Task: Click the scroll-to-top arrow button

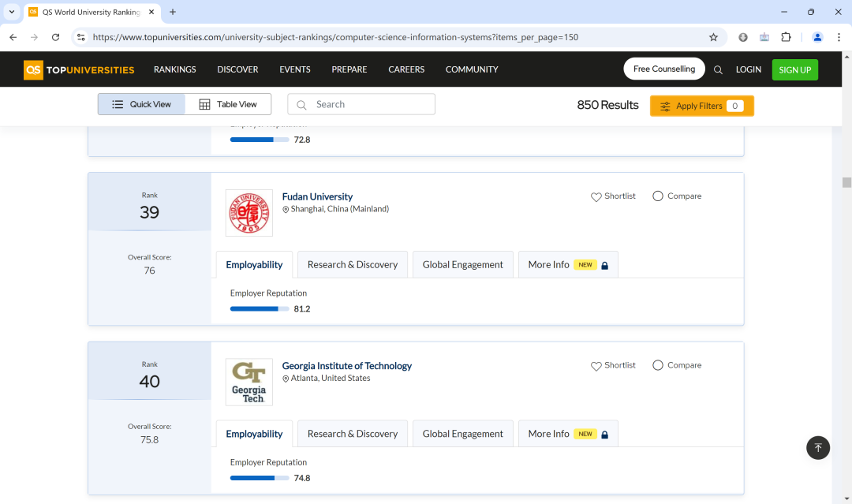Action: pyautogui.click(x=818, y=447)
